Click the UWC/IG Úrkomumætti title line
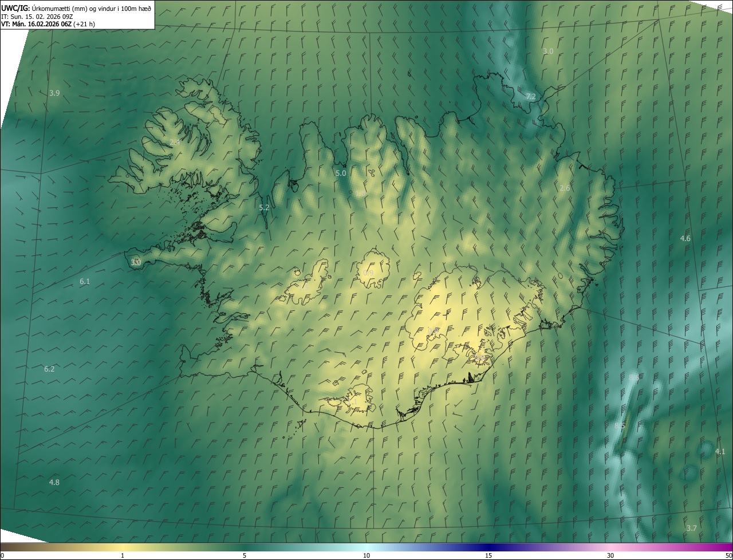Image resolution: width=733 pixels, height=560 pixels. (x=76, y=8)
